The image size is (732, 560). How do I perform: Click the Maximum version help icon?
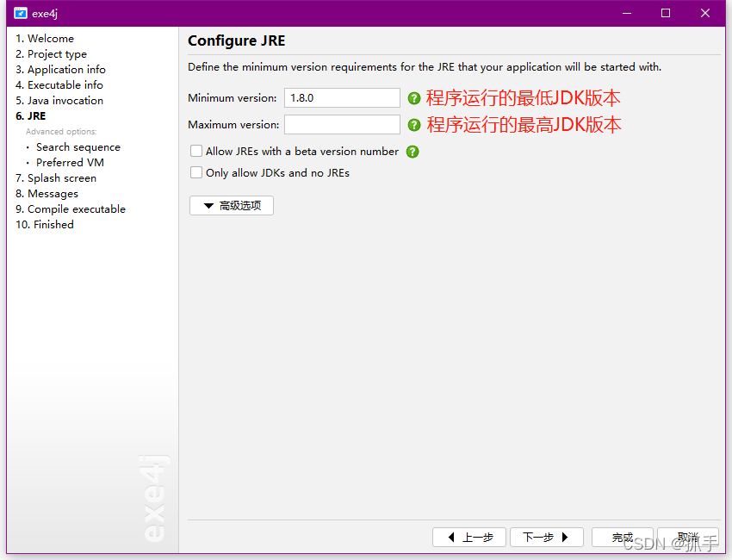click(x=414, y=125)
